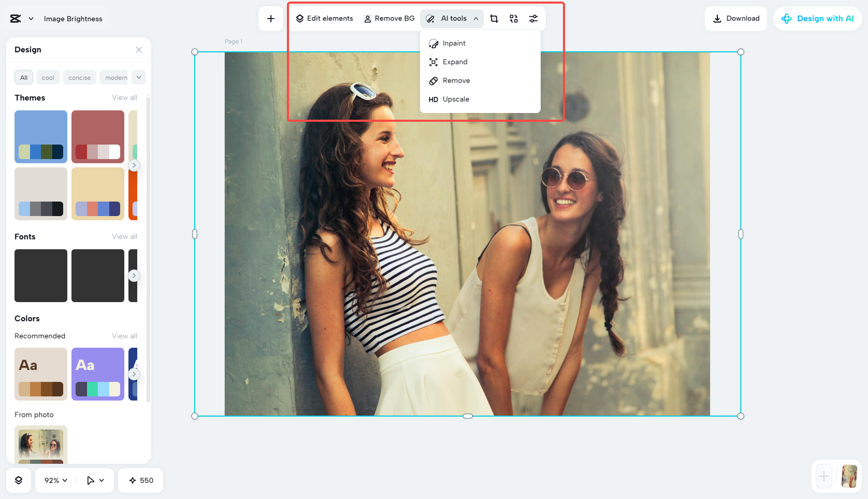The image size is (868, 499).
Task: Select the Crop tool icon
Action: (x=494, y=19)
